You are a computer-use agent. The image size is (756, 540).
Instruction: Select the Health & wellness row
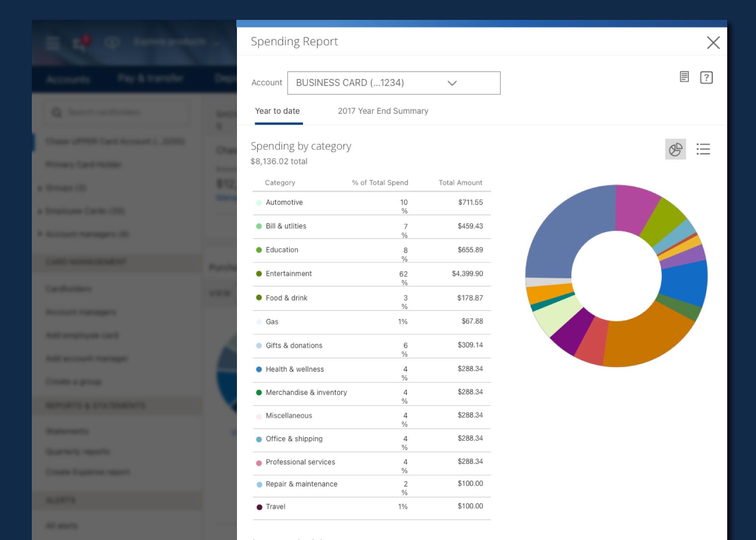372,370
